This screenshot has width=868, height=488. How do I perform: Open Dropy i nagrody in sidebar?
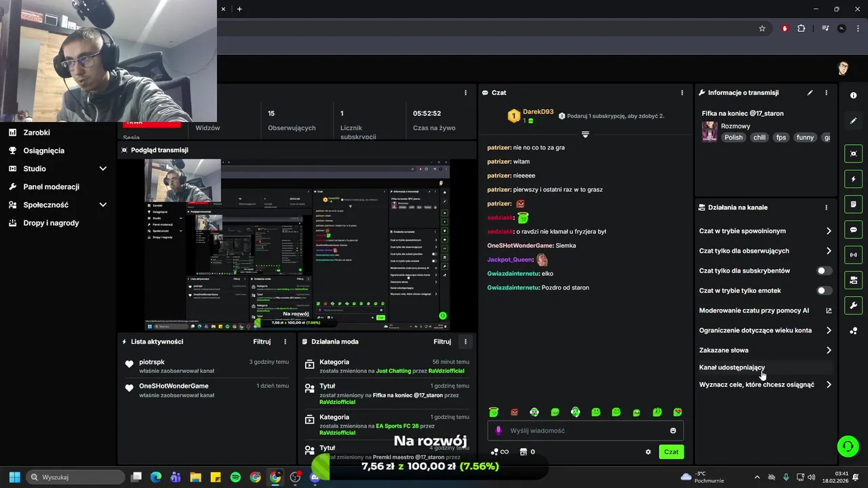[x=51, y=223]
